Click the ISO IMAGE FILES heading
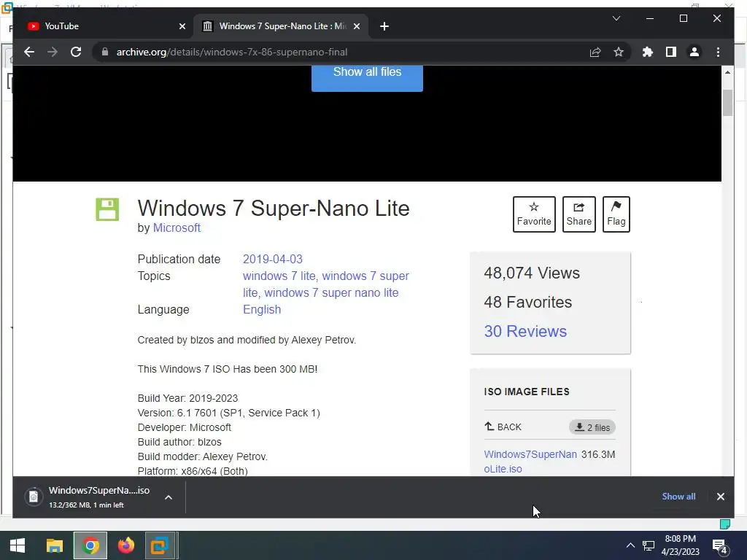Image resolution: width=747 pixels, height=560 pixels. point(527,392)
